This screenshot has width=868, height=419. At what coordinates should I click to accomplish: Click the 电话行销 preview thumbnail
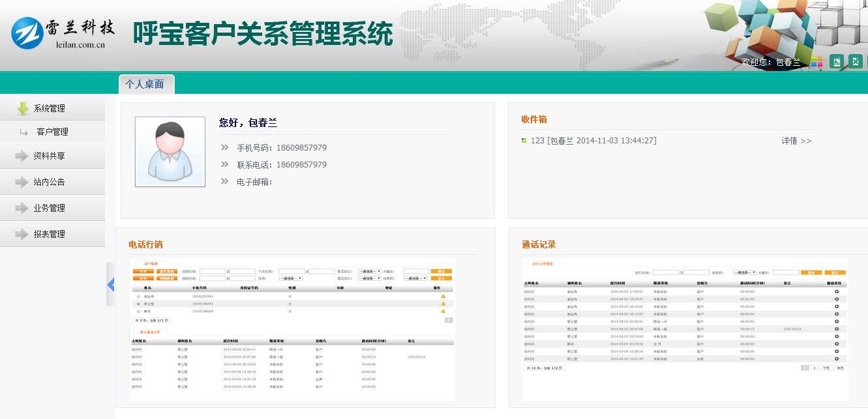292,330
